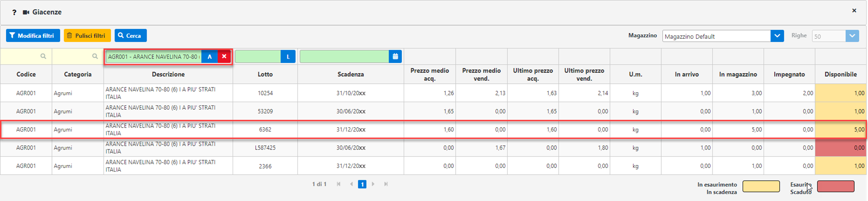Clear the description filter with red X
This screenshot has width=868, height=201.
[224, 57]
